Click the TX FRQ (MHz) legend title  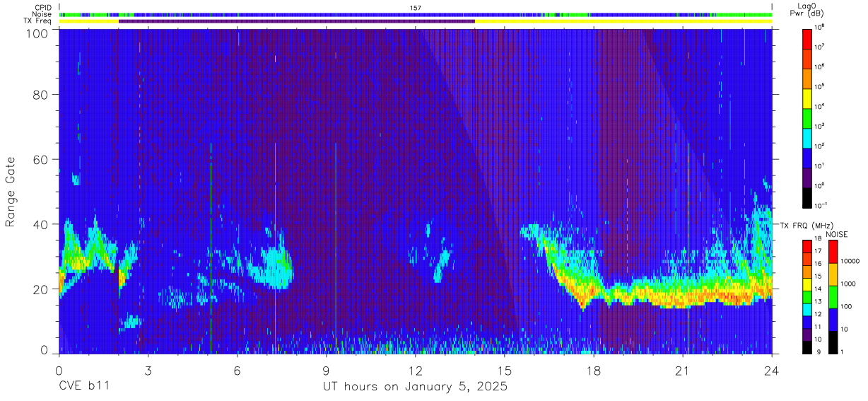tap(805, 225)
